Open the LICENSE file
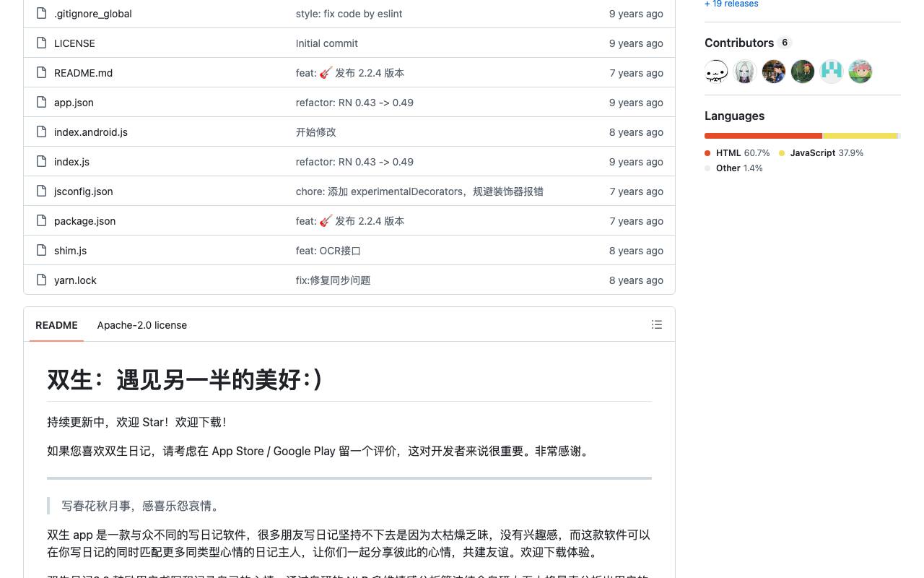The width and height of the screenshot is (924, 578). pos(74,43)
